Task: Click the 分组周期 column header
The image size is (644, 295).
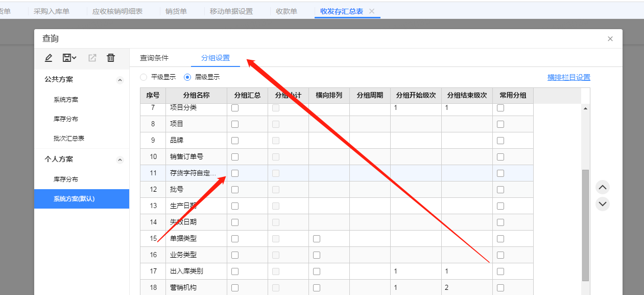Action: coord(370,95)
